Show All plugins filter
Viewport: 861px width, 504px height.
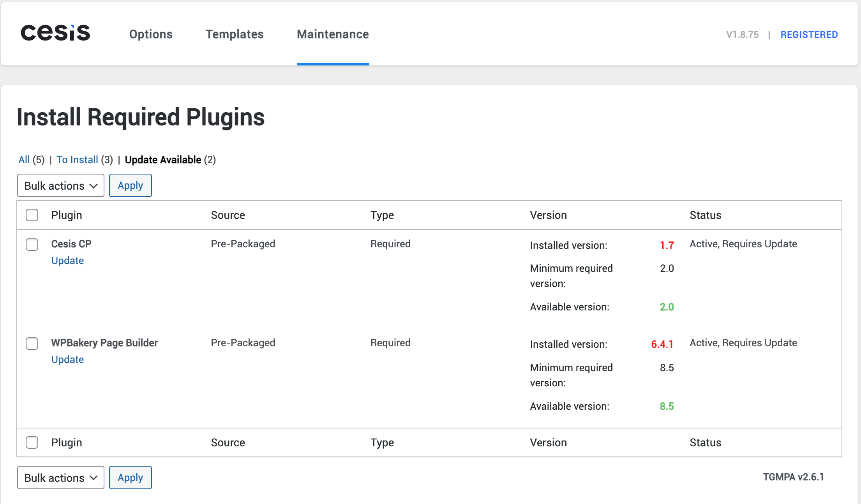coord(24,160)
